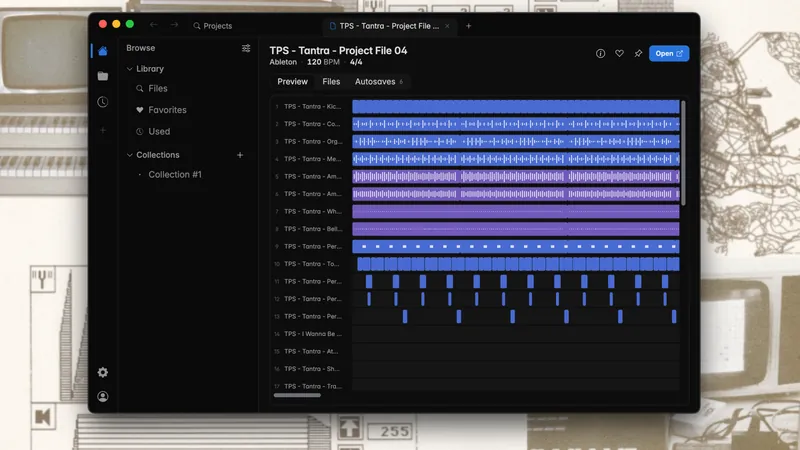Select track 1 TPS - Tantra - Kic...
This screenshot has width=800, height=450.
pyautogui.click(x=312, y=107)
